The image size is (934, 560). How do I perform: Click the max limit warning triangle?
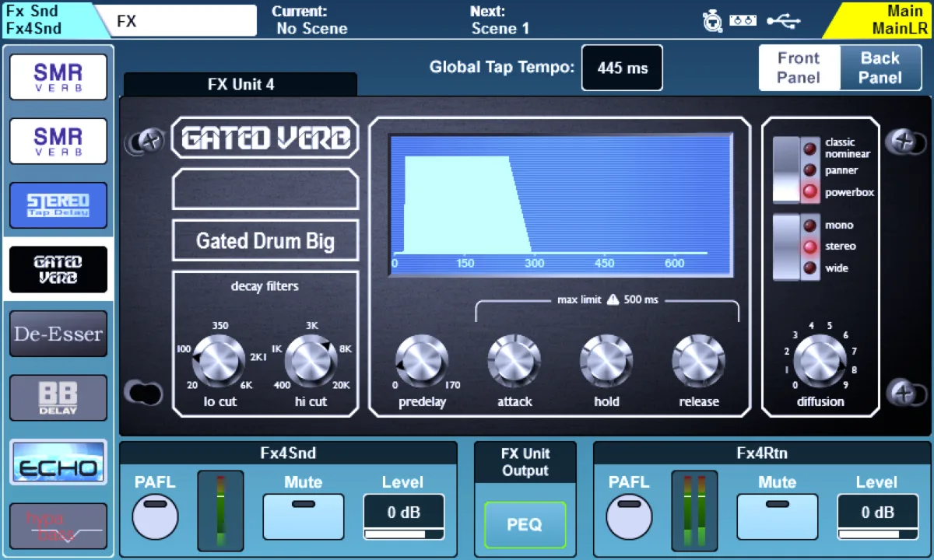[x=613, y=299]
